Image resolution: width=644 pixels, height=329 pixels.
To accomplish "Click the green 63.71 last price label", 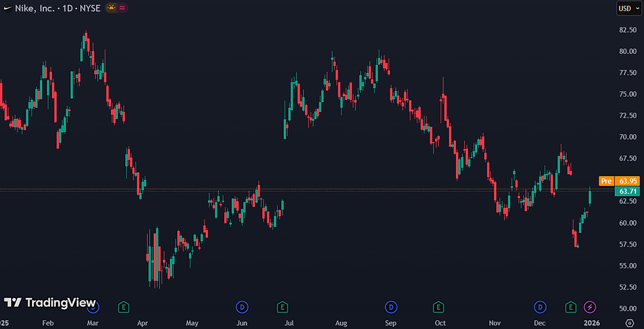I will [x=628, y=191].
